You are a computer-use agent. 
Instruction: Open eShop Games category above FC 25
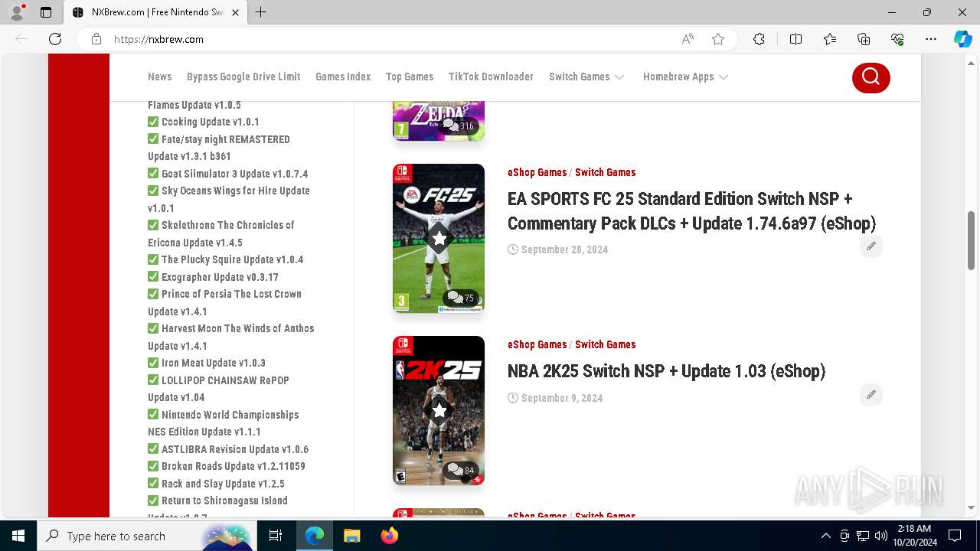(x=537, y=172)
